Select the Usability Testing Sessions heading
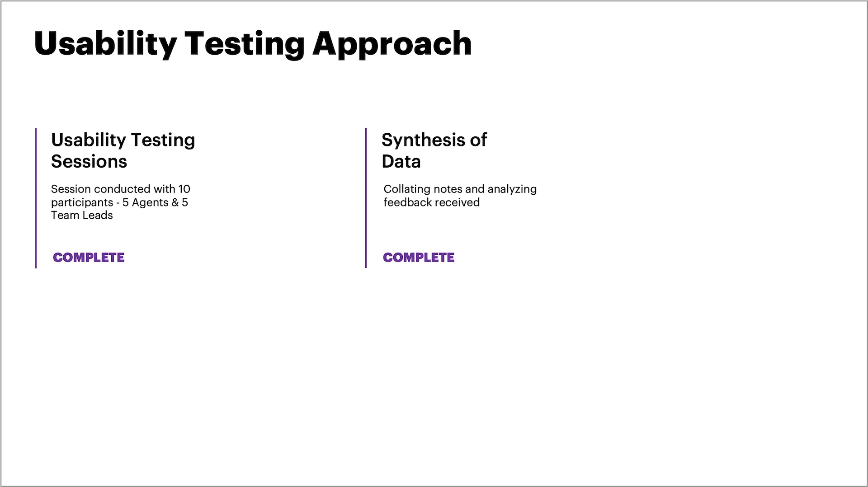This screenshot has width=868, height=487. (x=123, y=150)
